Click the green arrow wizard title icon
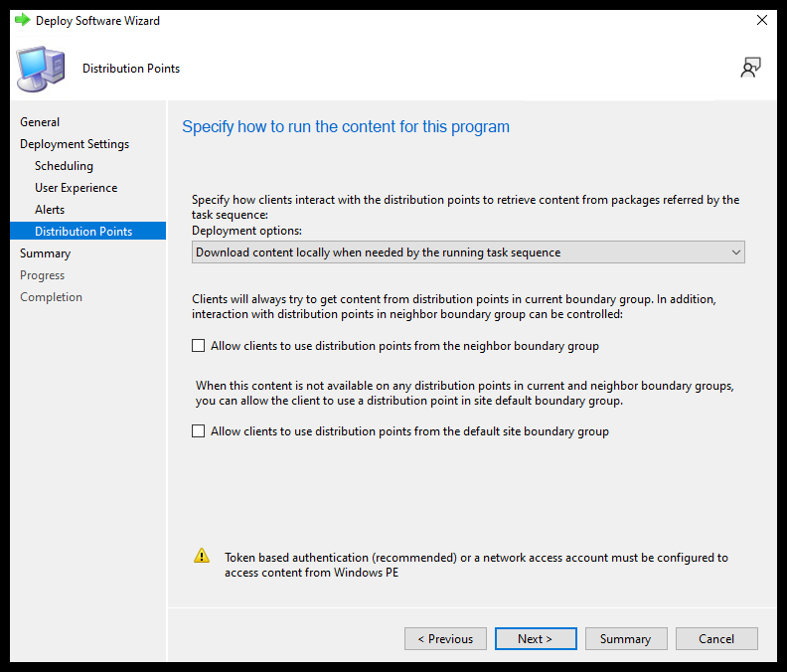Viewport: 787px width, 672px height. point(22,20)
